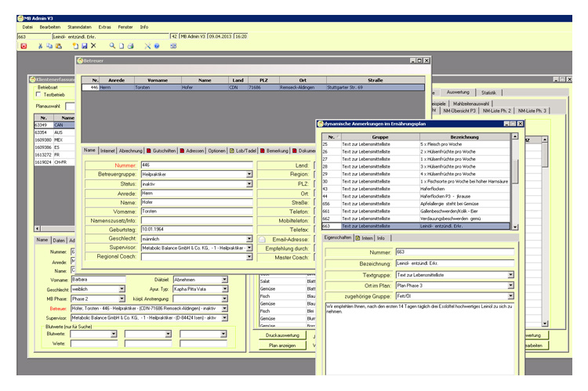
Task: Switch to the Abrechnung tab
Action: (130, 150)
